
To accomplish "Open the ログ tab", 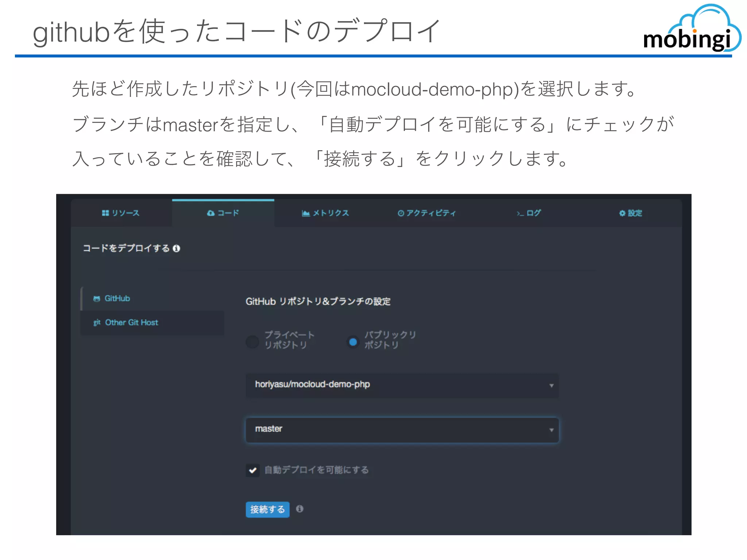I will coord(529,213).
